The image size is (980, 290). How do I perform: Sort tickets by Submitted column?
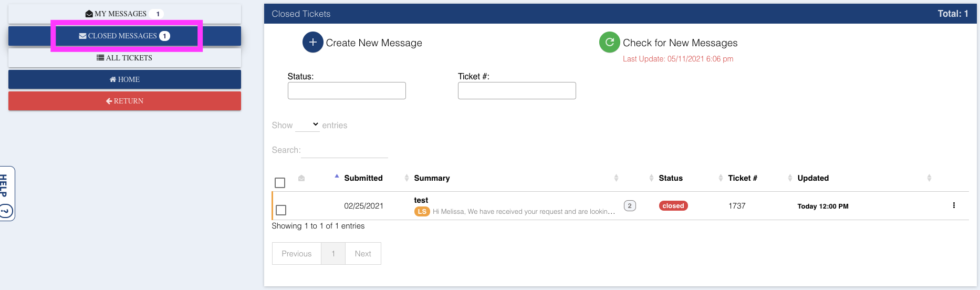click(x=363, y=178)
